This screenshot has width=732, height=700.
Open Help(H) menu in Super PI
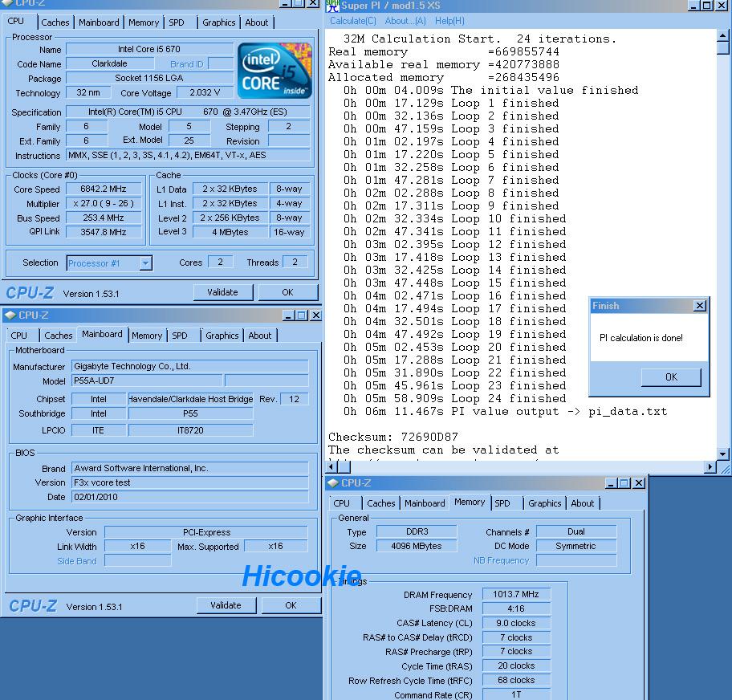[449, 21]
